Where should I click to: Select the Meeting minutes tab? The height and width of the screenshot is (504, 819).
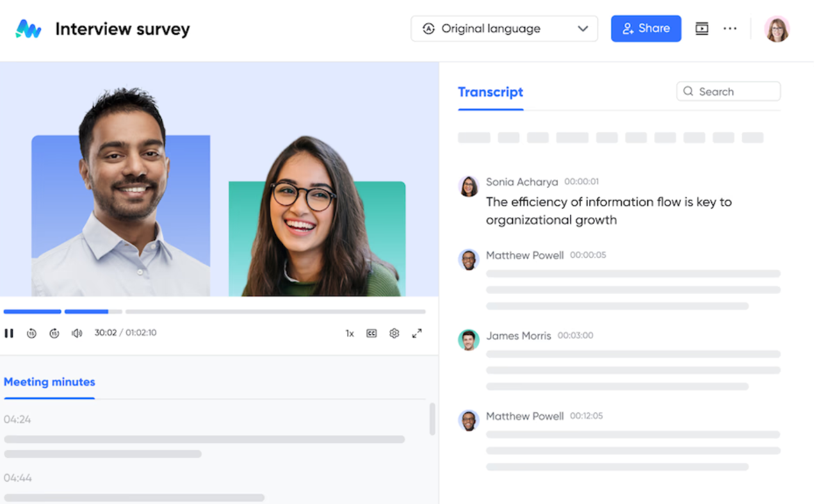[49, 382]
